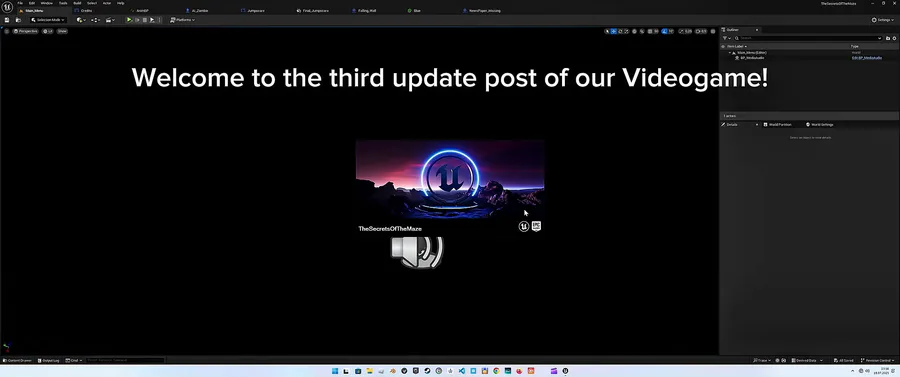
Task: Open the Tools menu
Action: (x=63, y=3)
